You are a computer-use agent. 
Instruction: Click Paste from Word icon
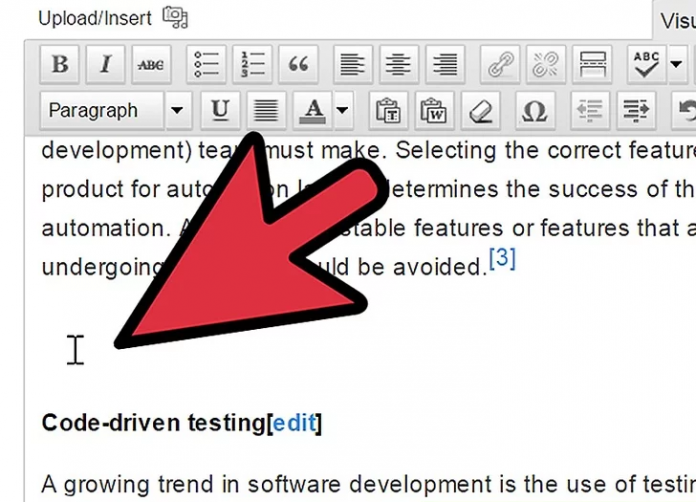(x=434, y=110)
